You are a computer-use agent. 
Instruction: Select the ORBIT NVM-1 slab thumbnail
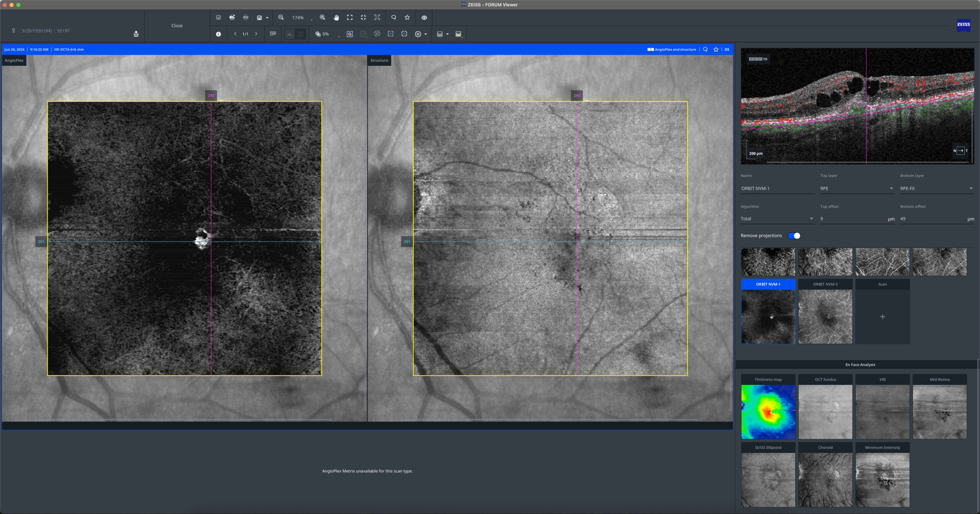(768, 312)
